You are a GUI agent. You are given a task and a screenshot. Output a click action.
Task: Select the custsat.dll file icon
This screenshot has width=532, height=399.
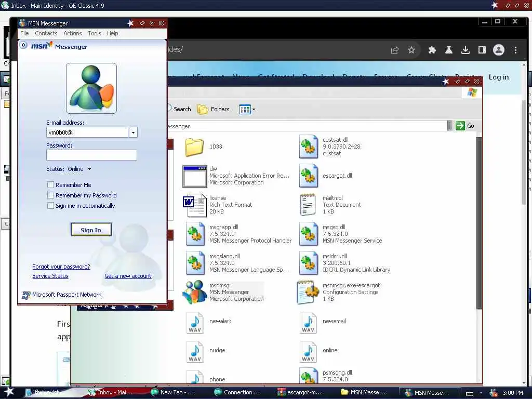(309, 147)
